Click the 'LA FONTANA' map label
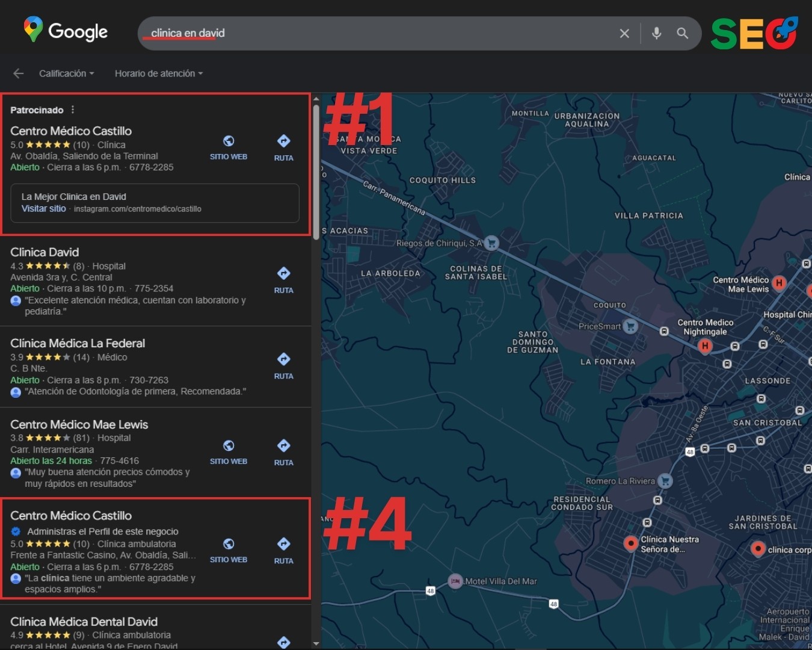 [x=607, y=362]
